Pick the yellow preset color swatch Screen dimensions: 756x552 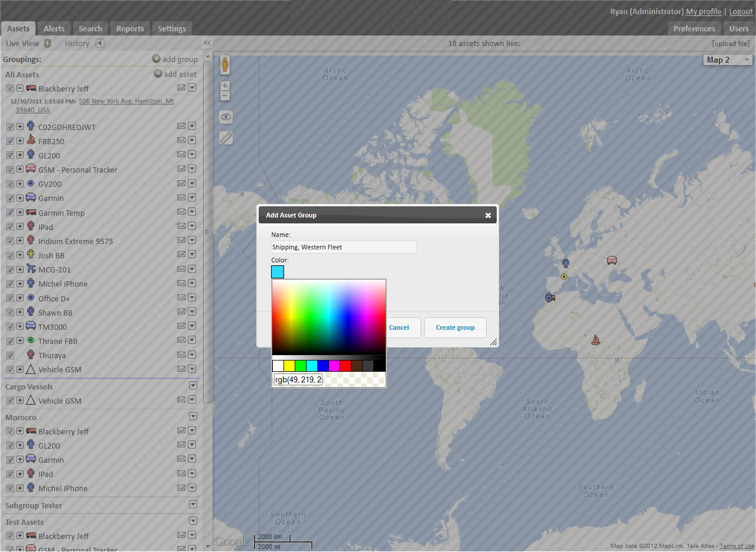coord(289,366)
